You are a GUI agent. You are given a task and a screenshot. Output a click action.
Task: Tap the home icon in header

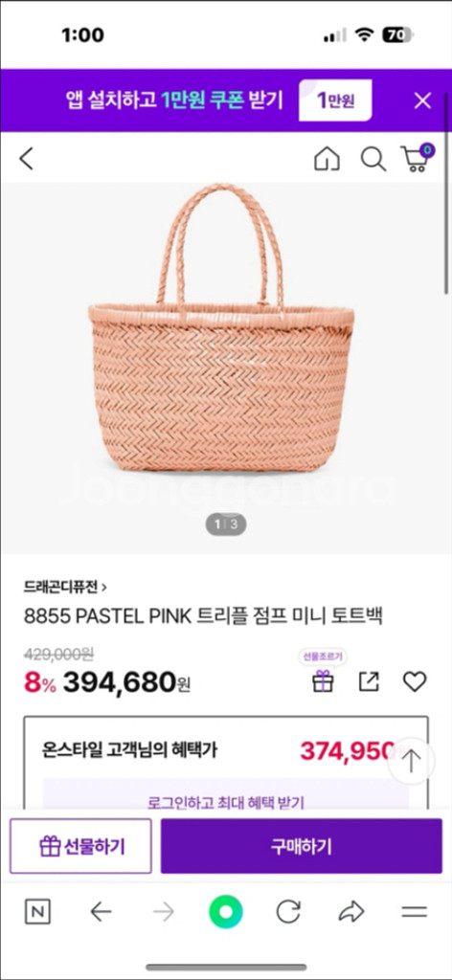click(327, 159)
